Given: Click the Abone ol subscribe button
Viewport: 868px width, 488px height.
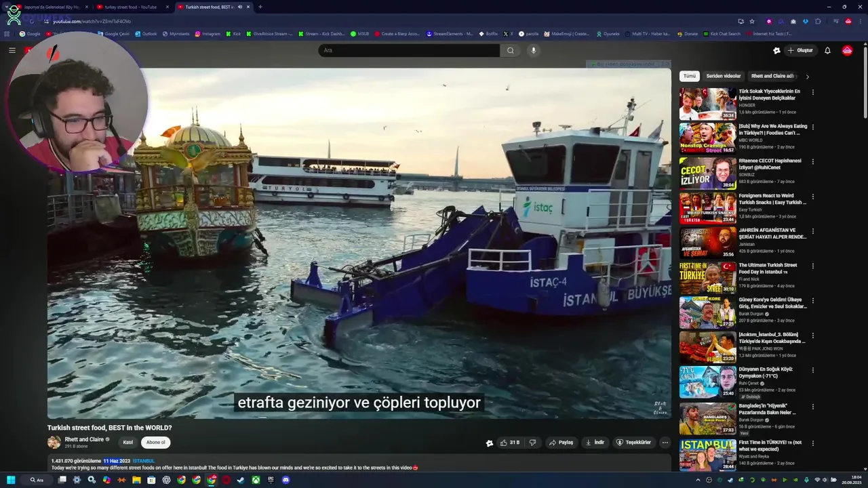Looking at the screenshot, I should [x=155, y=443].
